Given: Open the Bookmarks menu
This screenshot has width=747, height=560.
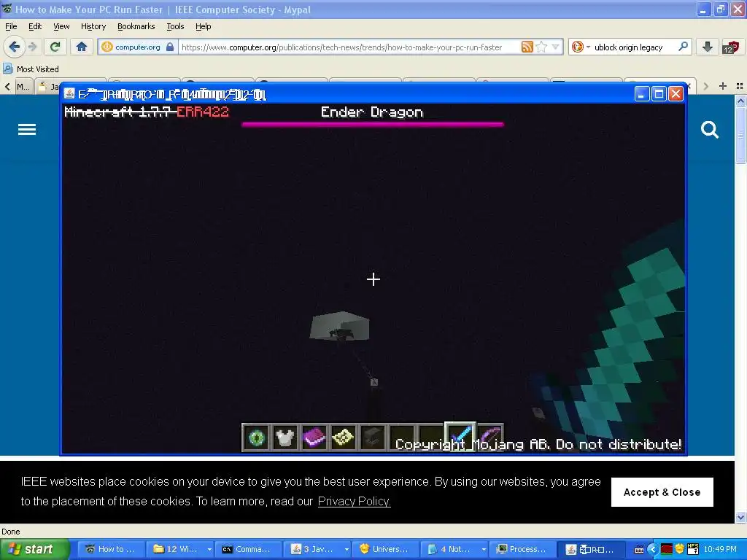Looking at the screenshot, I should click(x=136, y=26).
